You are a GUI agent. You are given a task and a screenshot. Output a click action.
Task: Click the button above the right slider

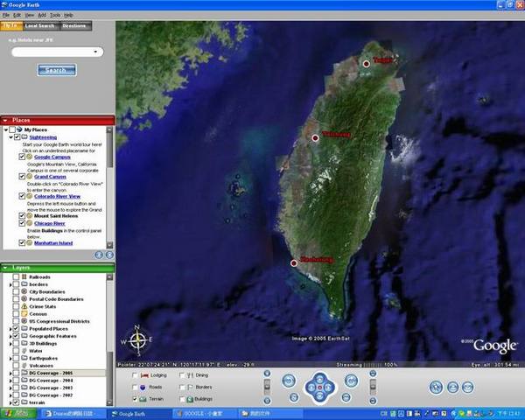(x=373, y=374)
